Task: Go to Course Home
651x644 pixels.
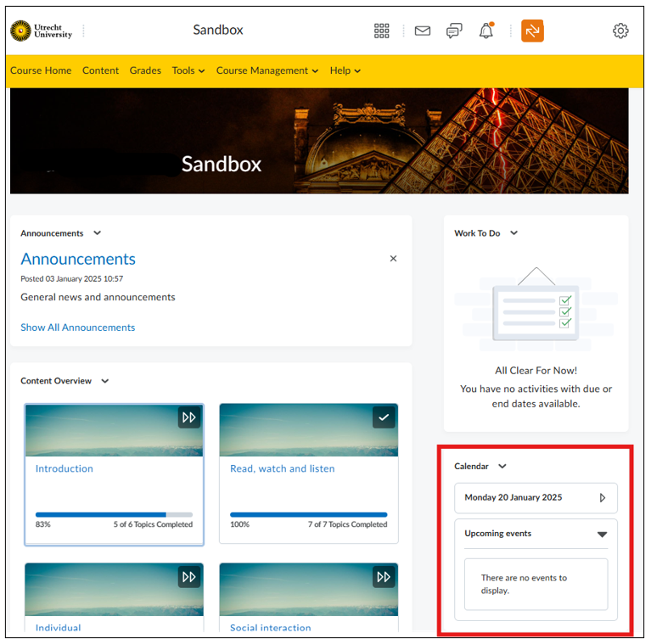Action: [41, 70]
